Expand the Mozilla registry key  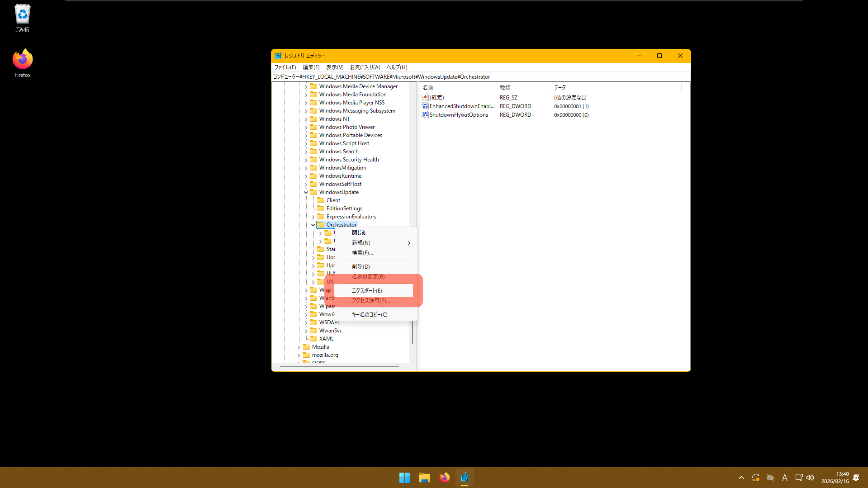tap(299, 347)
